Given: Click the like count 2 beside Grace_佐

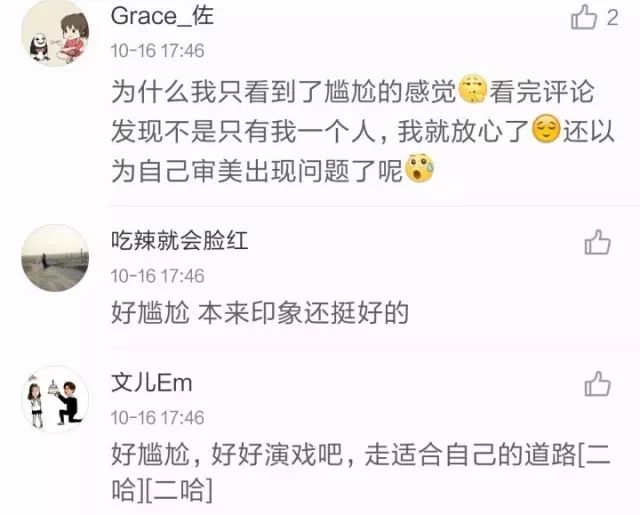Looking at the screenshot, I should [x=612, y=18].
